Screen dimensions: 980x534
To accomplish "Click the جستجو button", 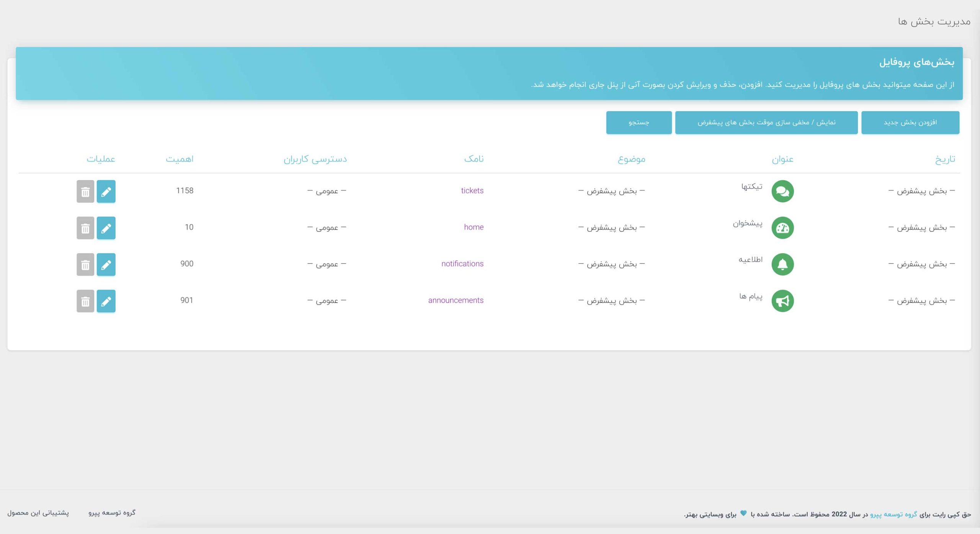I will 639,122.
